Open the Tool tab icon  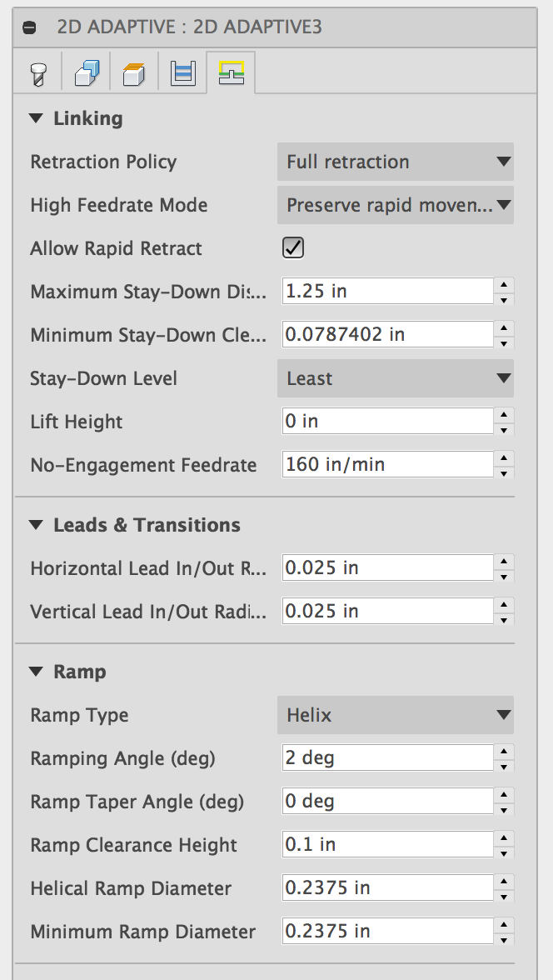(x=38, y=74)
